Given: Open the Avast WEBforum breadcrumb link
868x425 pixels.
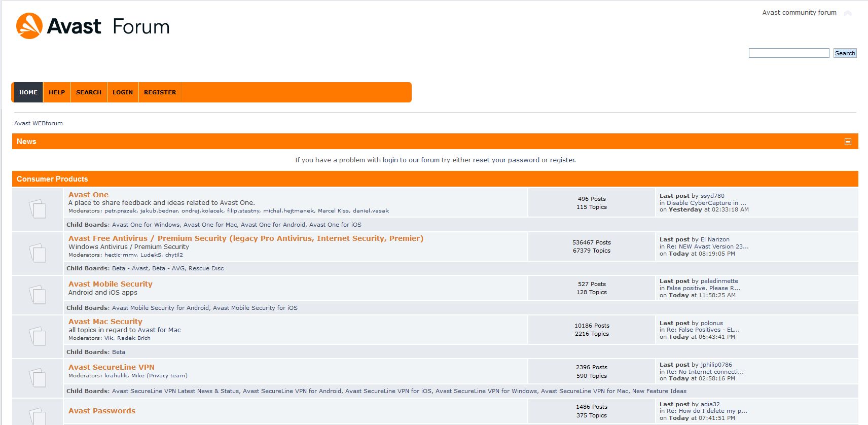Looking at the screenshot, I should [x=39, y=123].
